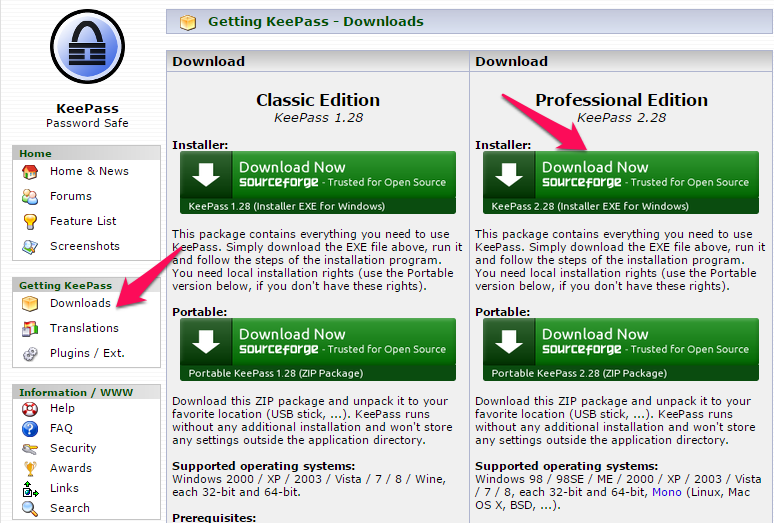Click the "Getting KeePass - Downloads" title

pos(316,22)
